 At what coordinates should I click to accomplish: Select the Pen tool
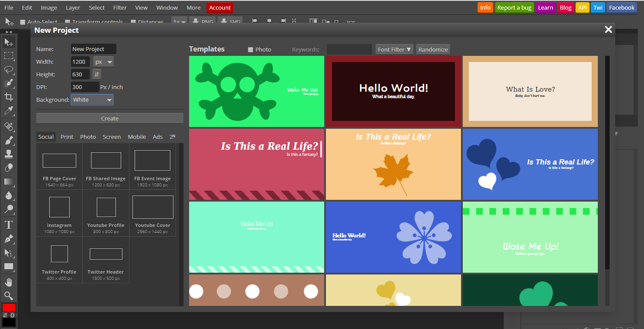pyautogui.click(x=9, y=239)
